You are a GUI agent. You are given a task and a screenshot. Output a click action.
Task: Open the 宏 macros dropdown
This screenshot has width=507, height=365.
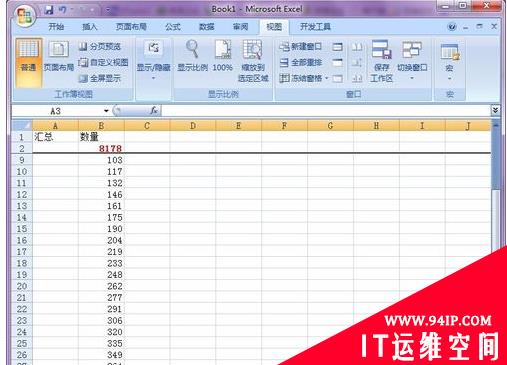pyautogui.click(x=449, y=62)
